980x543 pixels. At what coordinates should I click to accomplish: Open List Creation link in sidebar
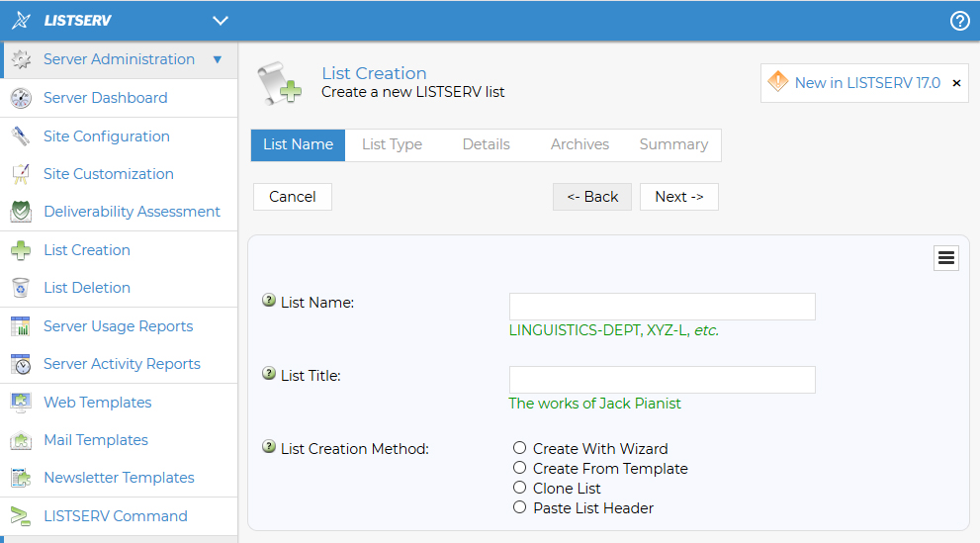click(87, 250)
